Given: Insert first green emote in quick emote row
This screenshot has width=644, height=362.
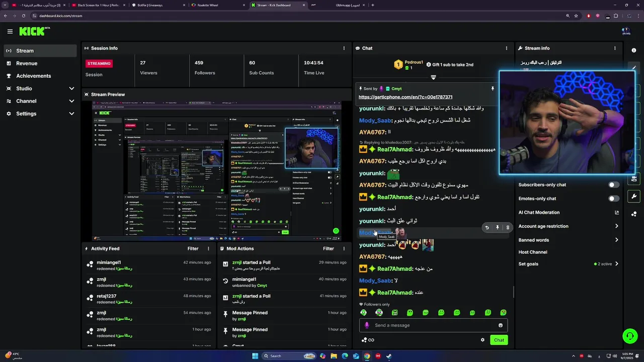Looking at the screenshot, I should (363, 313).
